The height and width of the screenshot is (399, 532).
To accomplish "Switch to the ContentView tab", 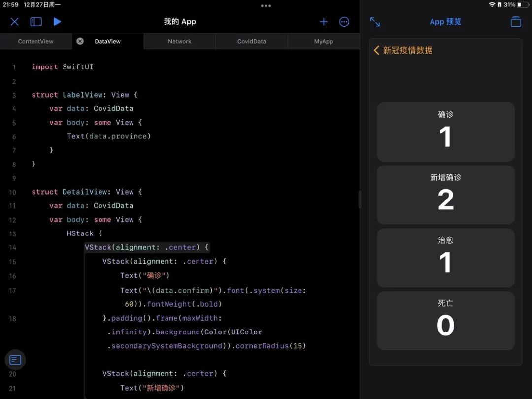I will click(35, 41).
